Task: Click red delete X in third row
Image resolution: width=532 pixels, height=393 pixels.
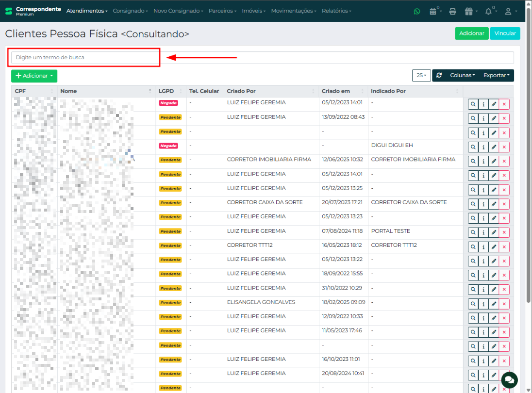Action: [x=504, y=133]
